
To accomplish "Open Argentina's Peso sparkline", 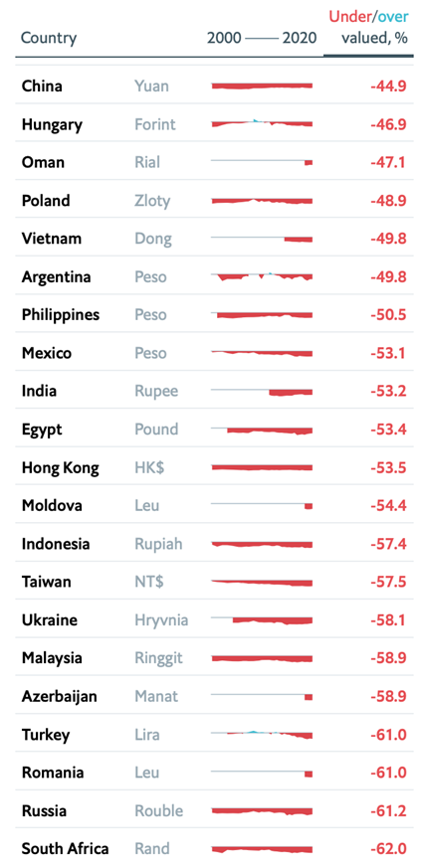I will coord(262,276).
